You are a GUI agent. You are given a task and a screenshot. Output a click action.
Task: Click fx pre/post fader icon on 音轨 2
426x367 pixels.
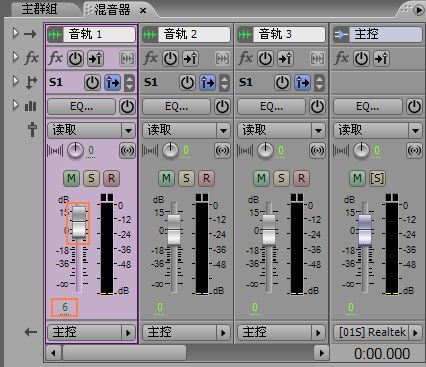pos(190,59)
